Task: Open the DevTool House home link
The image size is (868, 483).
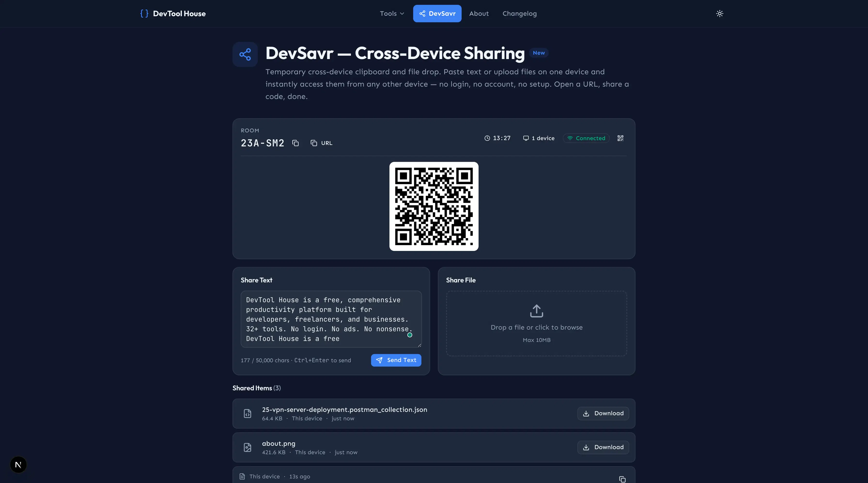Action: click(173, 14)
